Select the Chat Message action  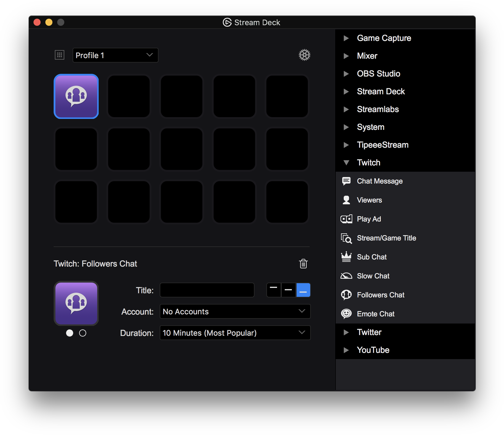click(x=380, y=181)
